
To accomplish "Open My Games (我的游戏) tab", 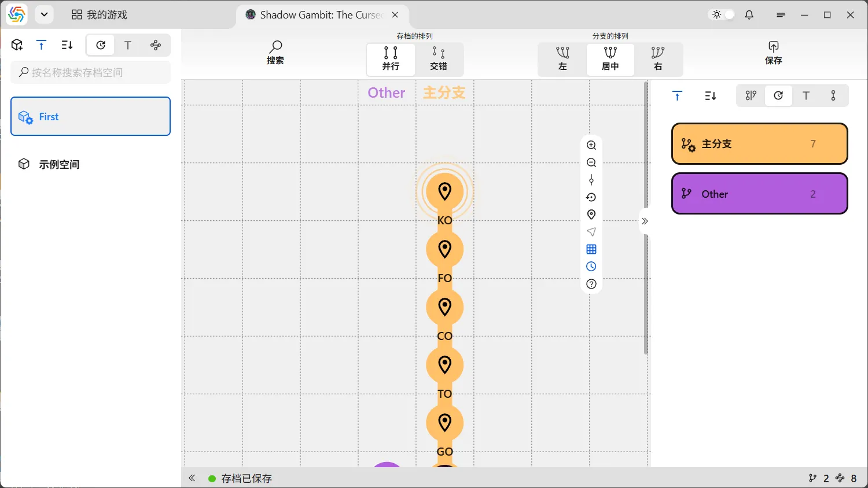I will pyautogui.click(x=100, y=15).
